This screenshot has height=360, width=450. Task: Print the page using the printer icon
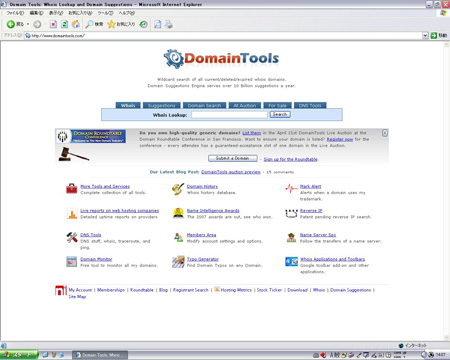tap(169, 24)
